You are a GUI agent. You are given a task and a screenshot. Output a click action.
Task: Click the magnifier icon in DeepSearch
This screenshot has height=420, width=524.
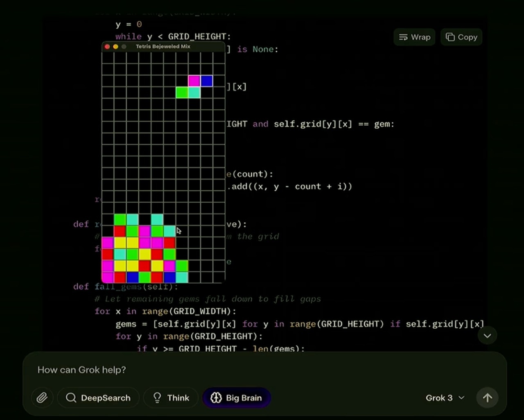tap(71, 397)
